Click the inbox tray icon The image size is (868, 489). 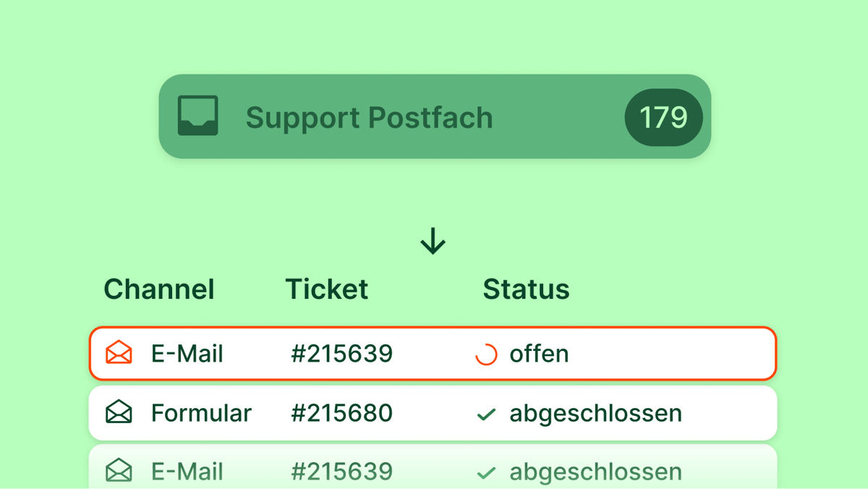(x=197, y=116)
